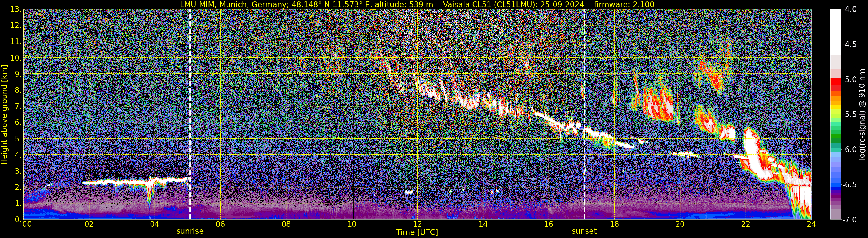
Task: Click the '4.' height-axis tick label
Action: [x=18, y=155]
